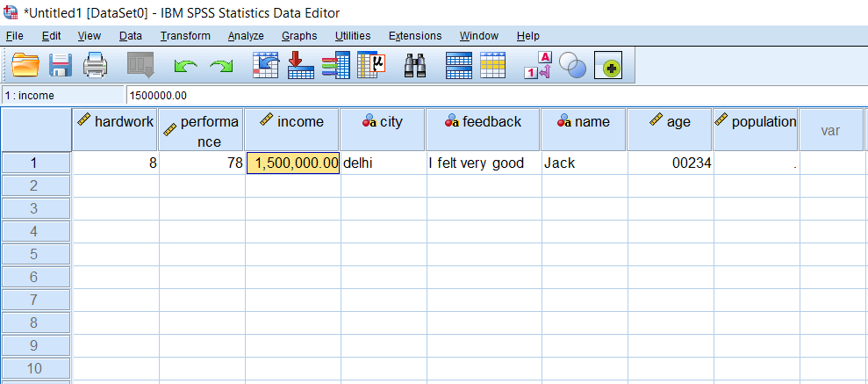Toggle Value Labels with the A/1 icon
Image resolution: width=868 pixels, height=384 pixels.
(538, 65)
